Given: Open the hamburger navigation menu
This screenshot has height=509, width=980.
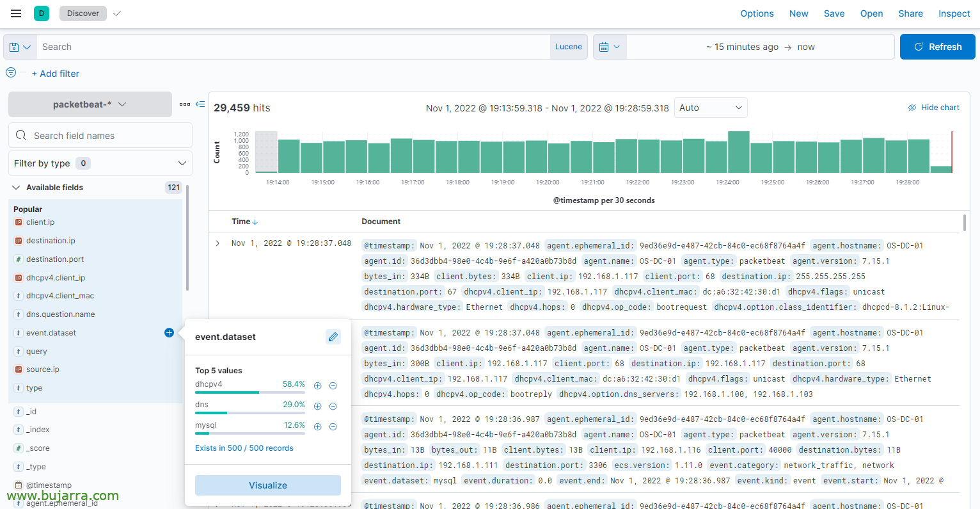Looking at the screenshot, I should (16, 13).
